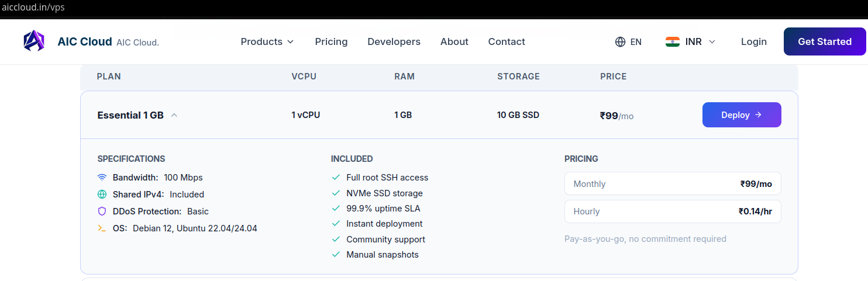The height and width of the screenshot is (281, 868).
Task: Click the browser address bar URL
Action: [33, 8]
